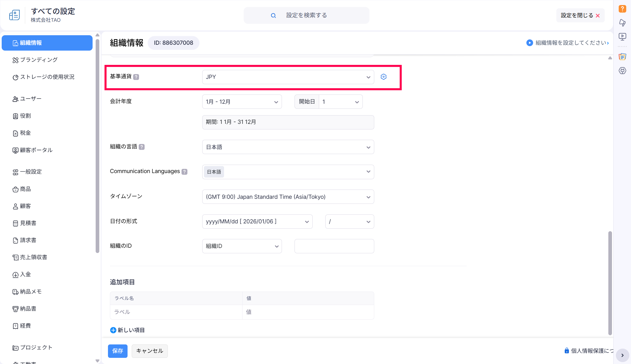Expand the Japan Standard Time timezone dropdown
The image size is (631, 364).
tap(288, 197)
